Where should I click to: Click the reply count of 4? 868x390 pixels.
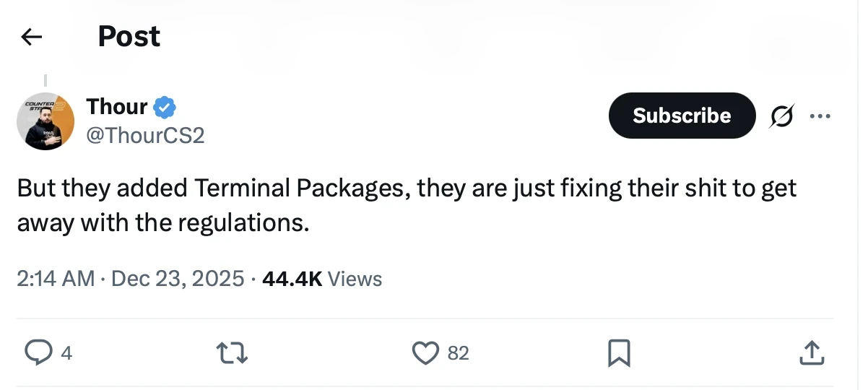pos(66,353)
